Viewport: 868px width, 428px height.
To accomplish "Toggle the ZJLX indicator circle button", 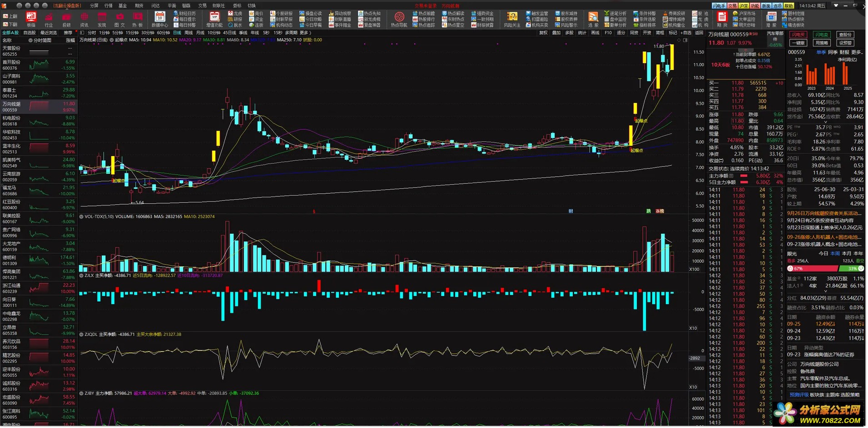I will pyautogui.click(x=82, y=275).
